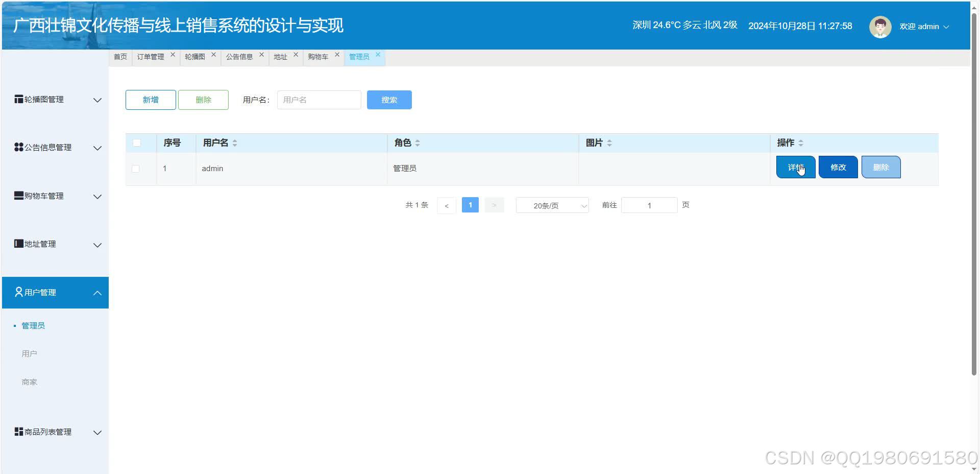This screenshot has width=980, height=474.
Task: Type in the 用户名 search input field
Action: point(318,100)
